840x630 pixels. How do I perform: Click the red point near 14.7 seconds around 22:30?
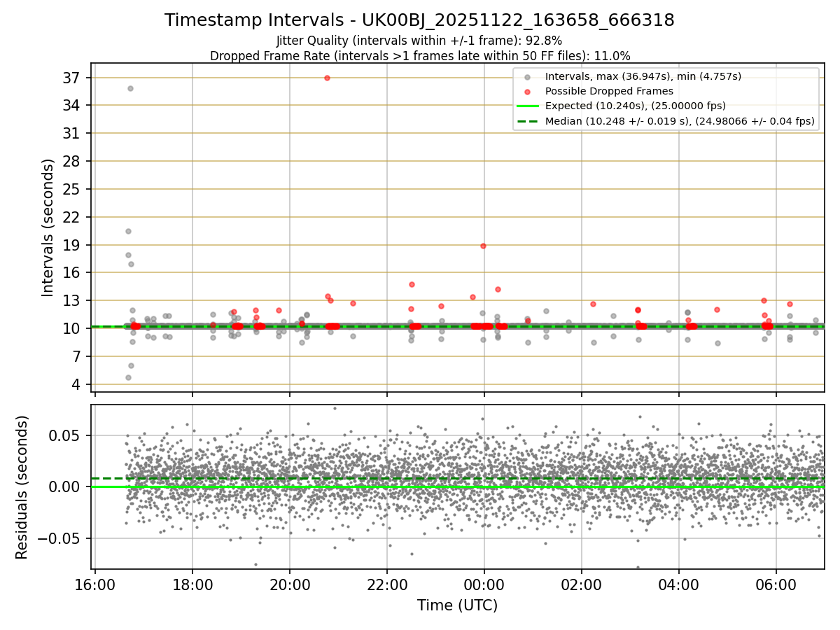(x=412, y=284)
